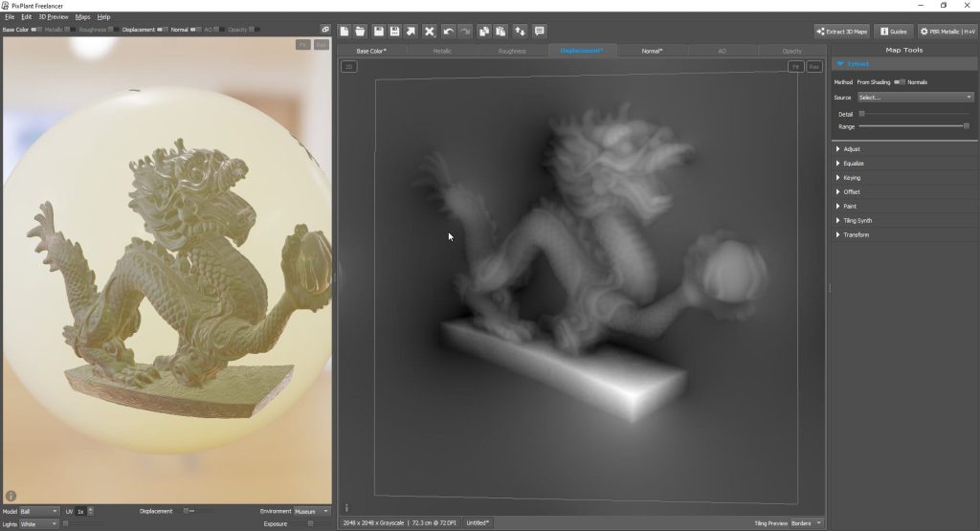The width and height of the screenshot is (980, 531).
Task: Toggle Displacement map switch in preview bar
Action: click(x=162, y=30)
